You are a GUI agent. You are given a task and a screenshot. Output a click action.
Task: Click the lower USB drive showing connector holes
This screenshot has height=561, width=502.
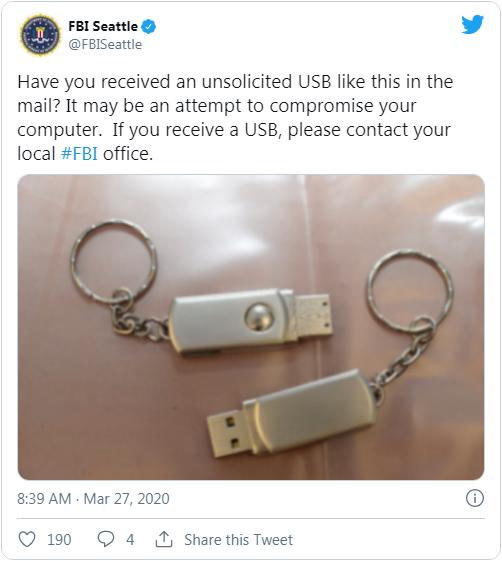tap(291, 413)
